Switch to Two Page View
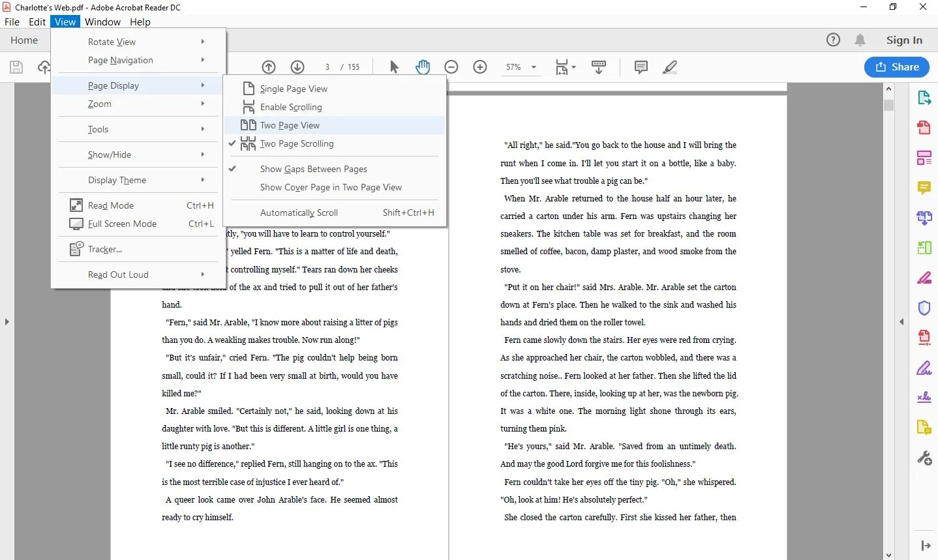This screenshot has height=560, width=938. [335, 125]
